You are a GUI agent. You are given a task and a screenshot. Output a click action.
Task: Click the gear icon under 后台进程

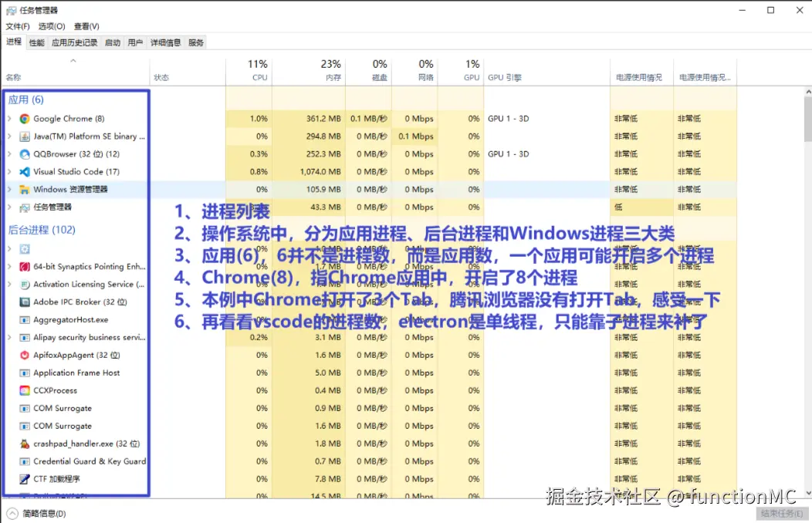[x=25, y=249]
